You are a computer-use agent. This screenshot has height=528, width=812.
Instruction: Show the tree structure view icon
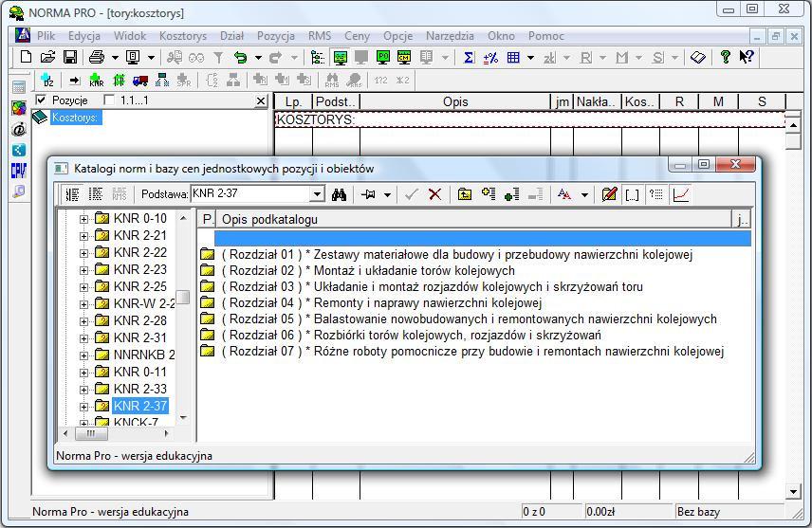[318, 57]
